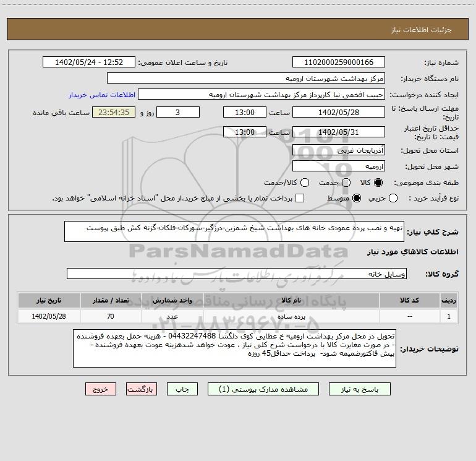Click the delivery province آذربایجان غربی field
The image size is (476, 461).
[x=339, y=150]
